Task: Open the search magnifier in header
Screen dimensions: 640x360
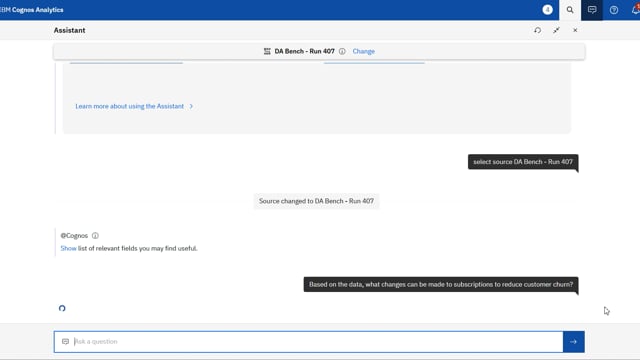Action: click(x=570, y=10)
